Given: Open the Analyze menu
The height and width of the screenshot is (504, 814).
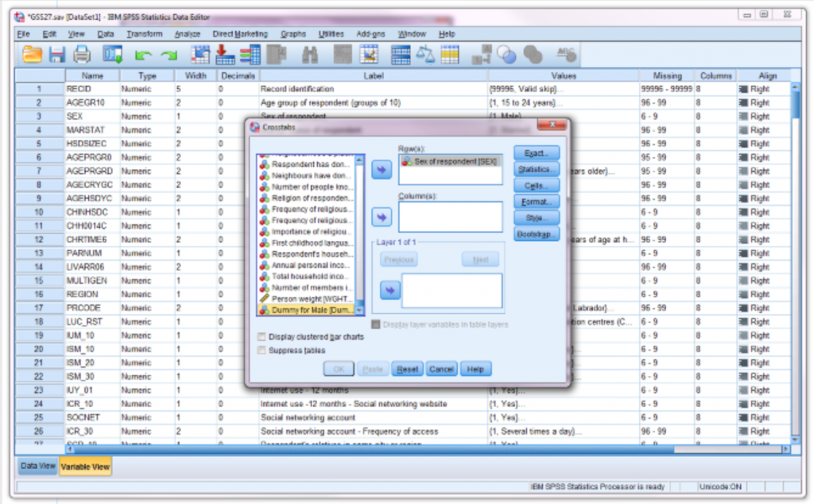Looking at the screenshot, I should point(188,33).
